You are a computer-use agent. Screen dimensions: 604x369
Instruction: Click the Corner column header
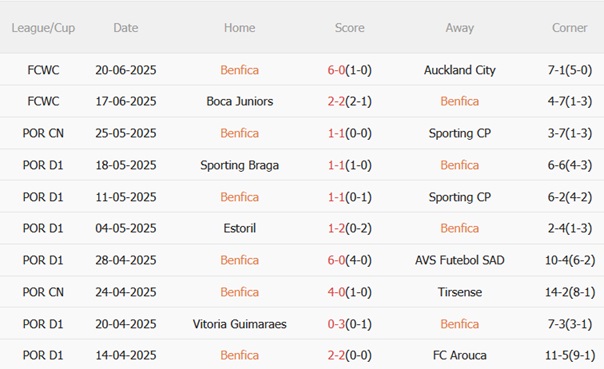(x=569, y=28)
